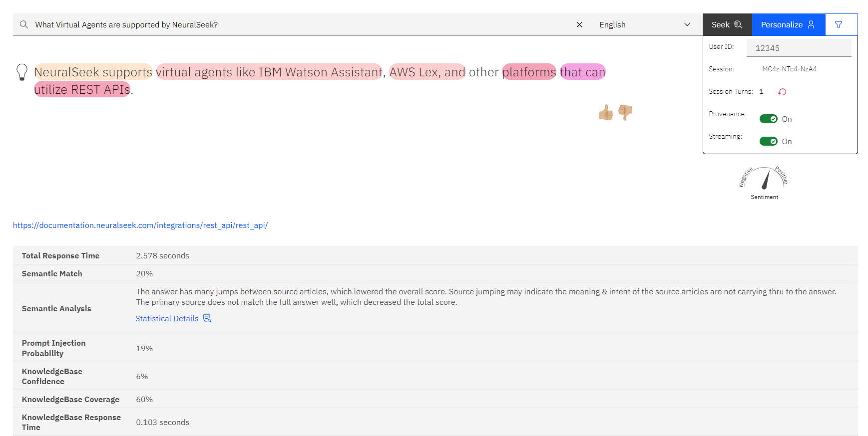This screenshot has width=868, height=436.
Task: Click the Session Turns count 1
Action: (761, 91)
